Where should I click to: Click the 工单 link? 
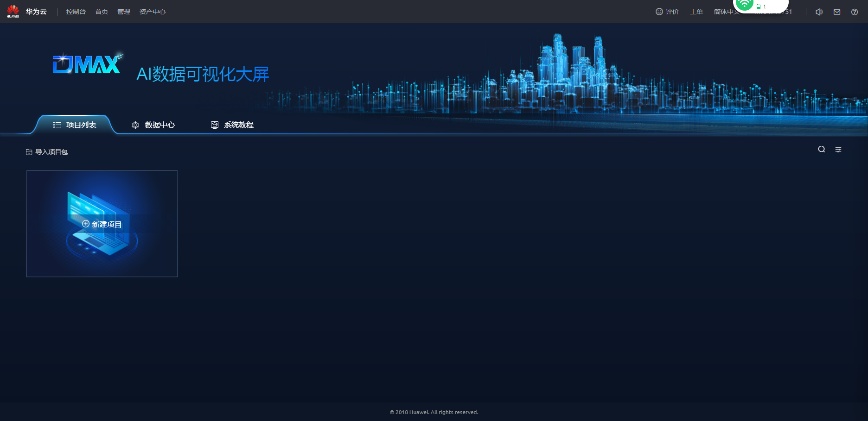point(696,12)
